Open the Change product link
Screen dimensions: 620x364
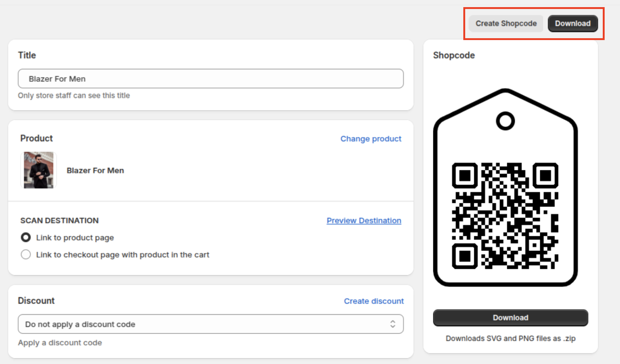pyautogui.click(x=371, y=139)
